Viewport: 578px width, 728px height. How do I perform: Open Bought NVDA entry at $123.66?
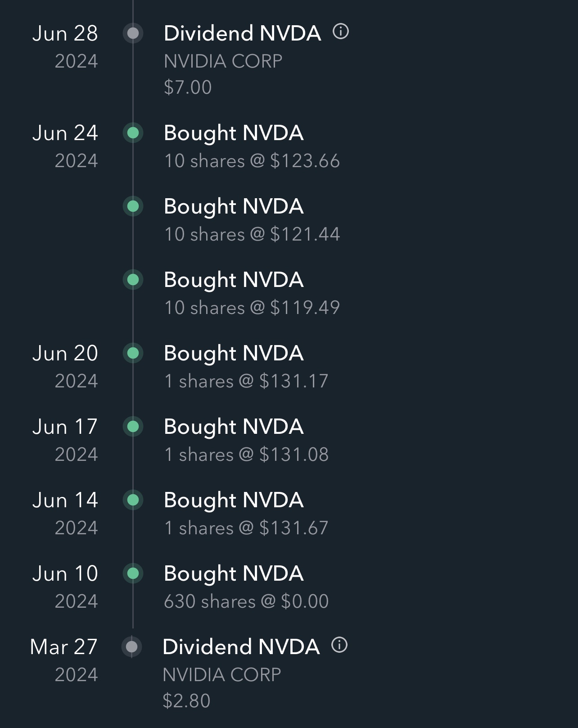click(x=234, y=133)
